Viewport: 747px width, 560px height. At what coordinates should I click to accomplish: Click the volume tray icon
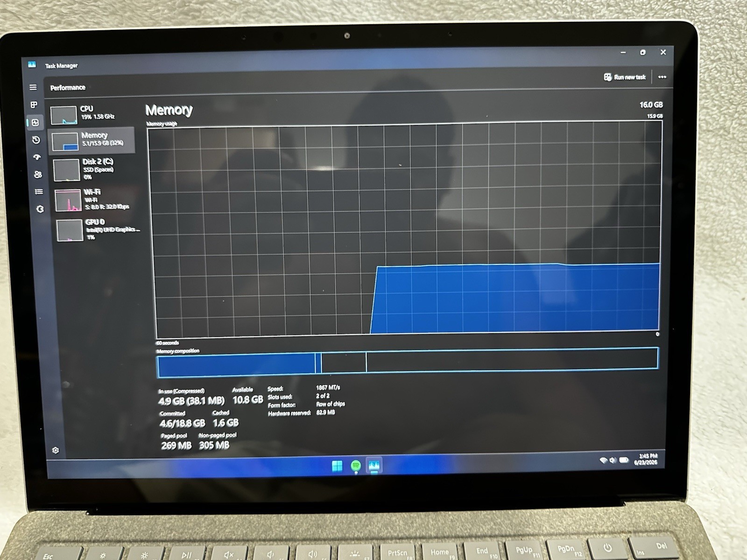613,460
